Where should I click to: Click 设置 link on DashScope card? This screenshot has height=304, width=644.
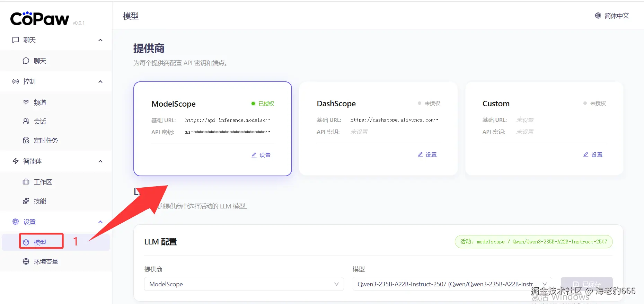pyautogui.click(x=427, y=155)
